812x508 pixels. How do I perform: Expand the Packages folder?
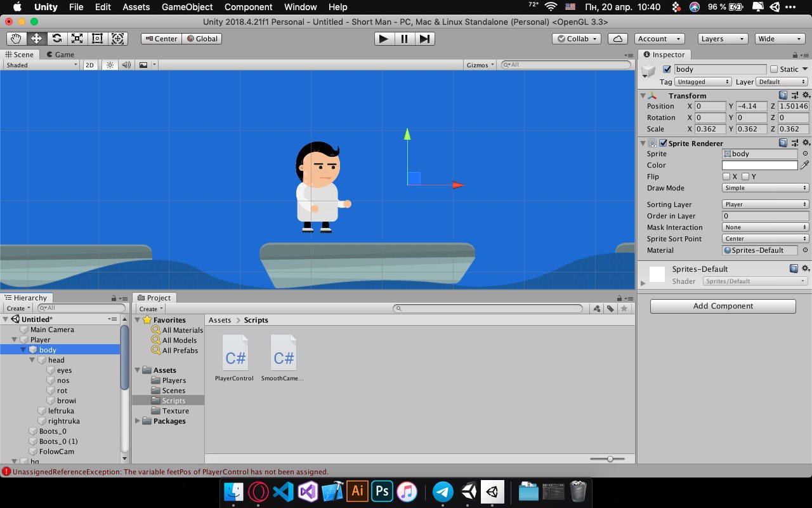[x=138, y=421]
